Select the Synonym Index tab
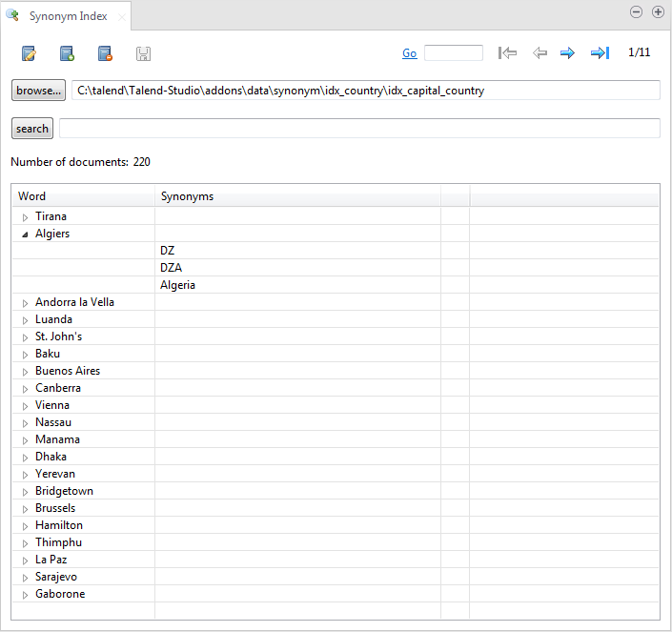672x632 pixels. [x=67, y=16]
